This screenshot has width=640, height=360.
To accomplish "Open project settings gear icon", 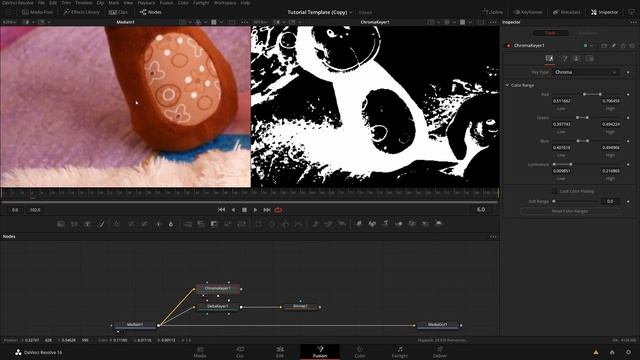I will [x=629, y=352].
